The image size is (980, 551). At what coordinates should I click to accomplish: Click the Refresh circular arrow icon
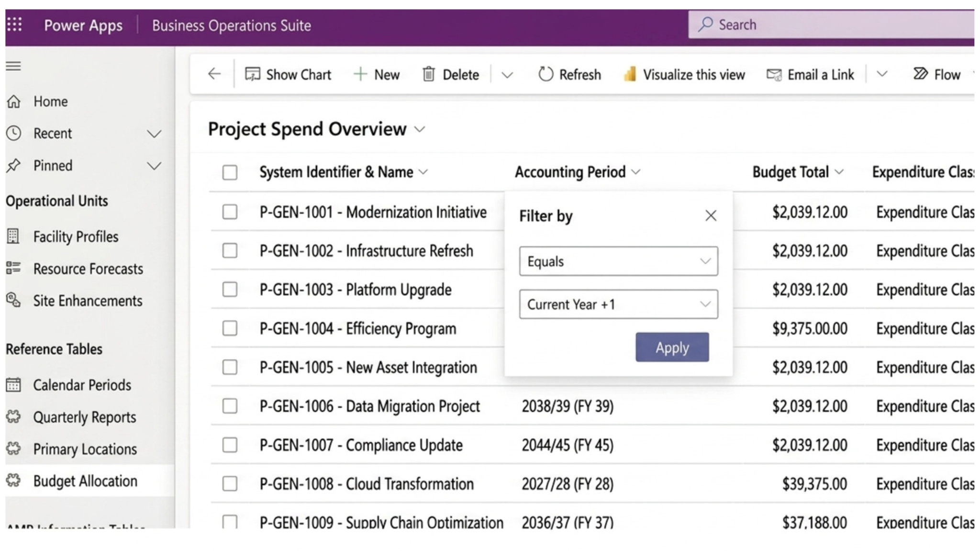546,74
